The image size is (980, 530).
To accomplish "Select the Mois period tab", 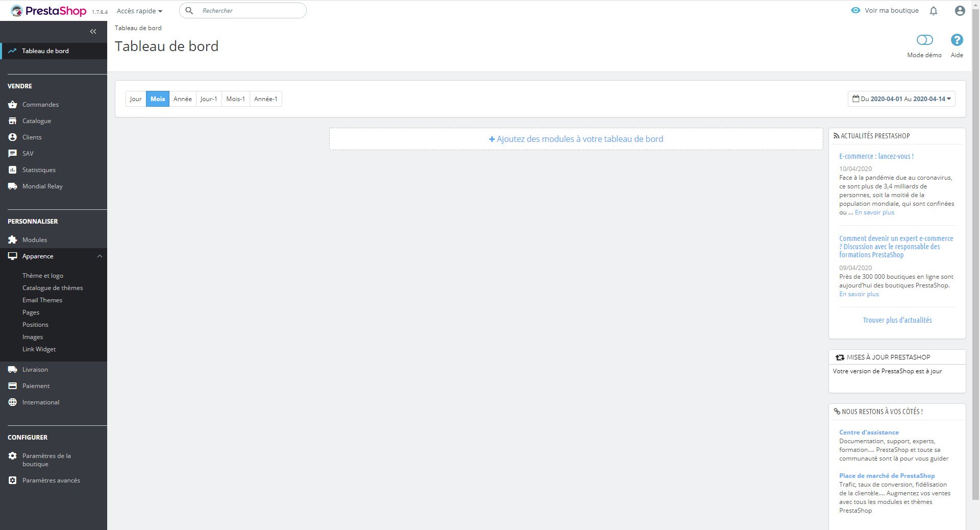I will click(158, 99).
